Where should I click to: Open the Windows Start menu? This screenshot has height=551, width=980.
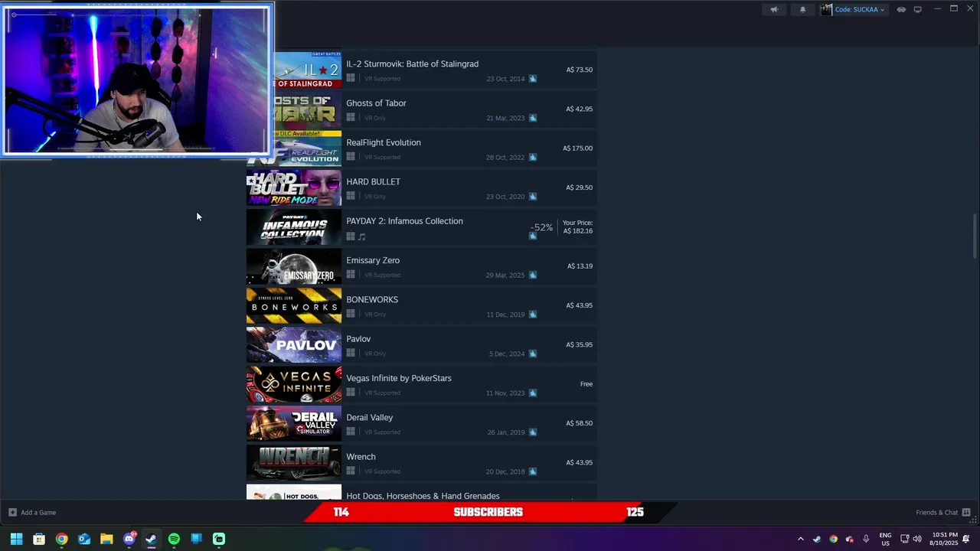[x=16, y=539]
